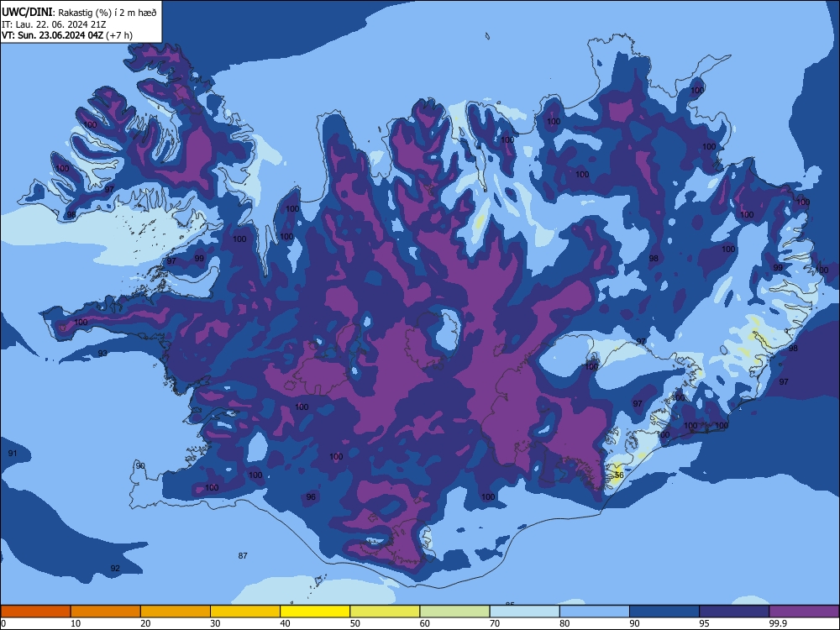The height and width of the screenshot is (630, 840).
Task: Click the '50' legend scale label
Action: 355,623
